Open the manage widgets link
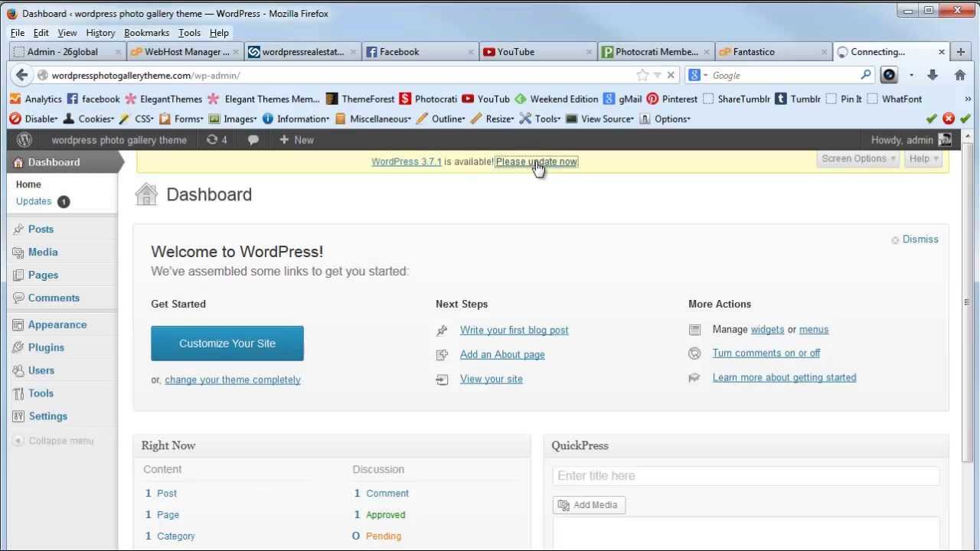The height and width of the screenshot is (551, 980). pyautogui.click(x=767, y=329)
